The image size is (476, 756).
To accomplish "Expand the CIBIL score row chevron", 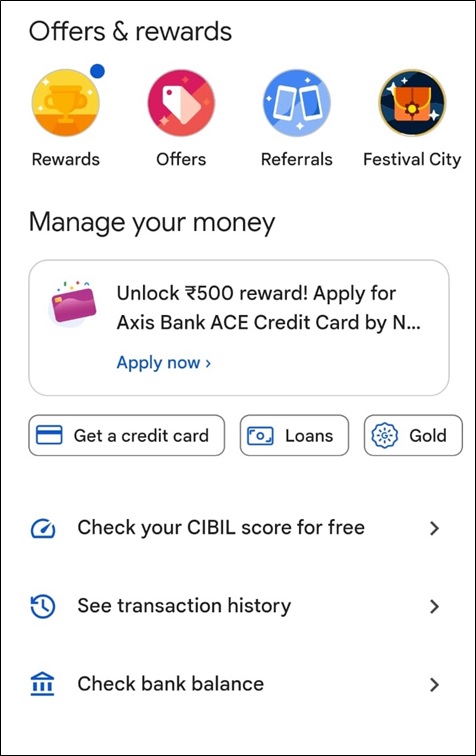I will pyautogui.click(x=434, y=528).
